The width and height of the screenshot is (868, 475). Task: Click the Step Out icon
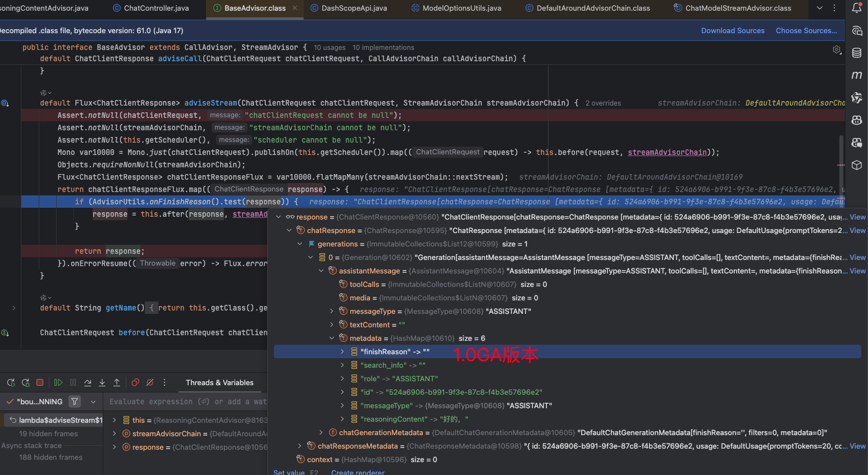[x=117, y=382]
